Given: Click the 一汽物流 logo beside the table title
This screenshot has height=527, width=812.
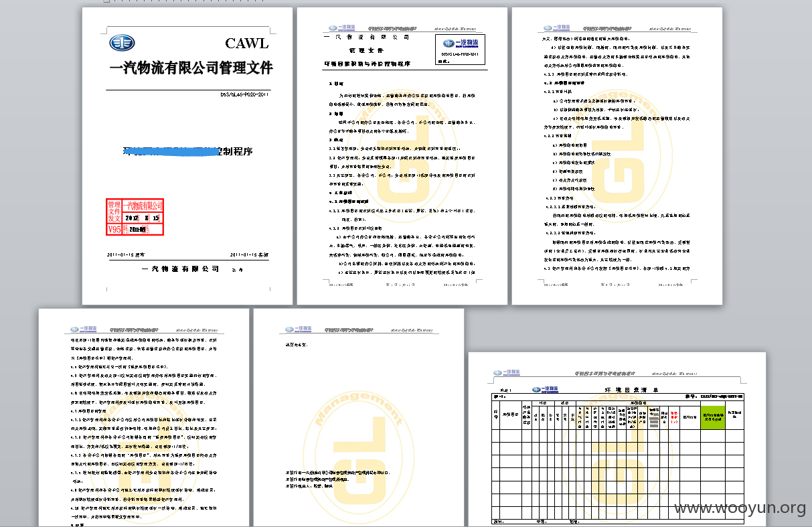Looking at the screenshot, I should (x=546, y=389).
